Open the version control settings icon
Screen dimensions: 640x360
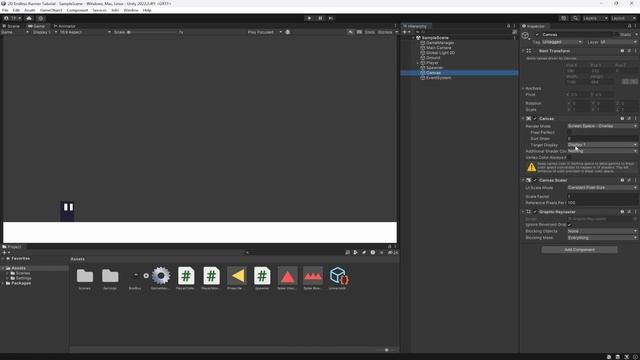point(40,18)
